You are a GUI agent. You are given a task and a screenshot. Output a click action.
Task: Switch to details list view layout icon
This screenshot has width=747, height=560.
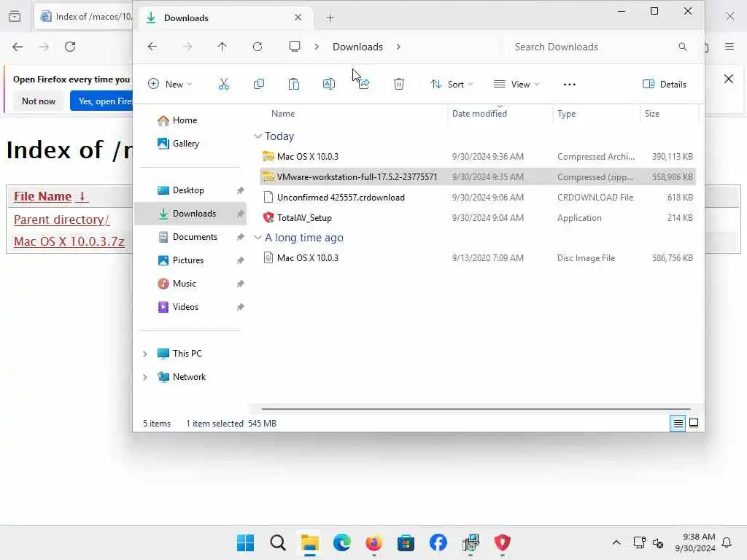pyautogui.click(x=678, y=423)
